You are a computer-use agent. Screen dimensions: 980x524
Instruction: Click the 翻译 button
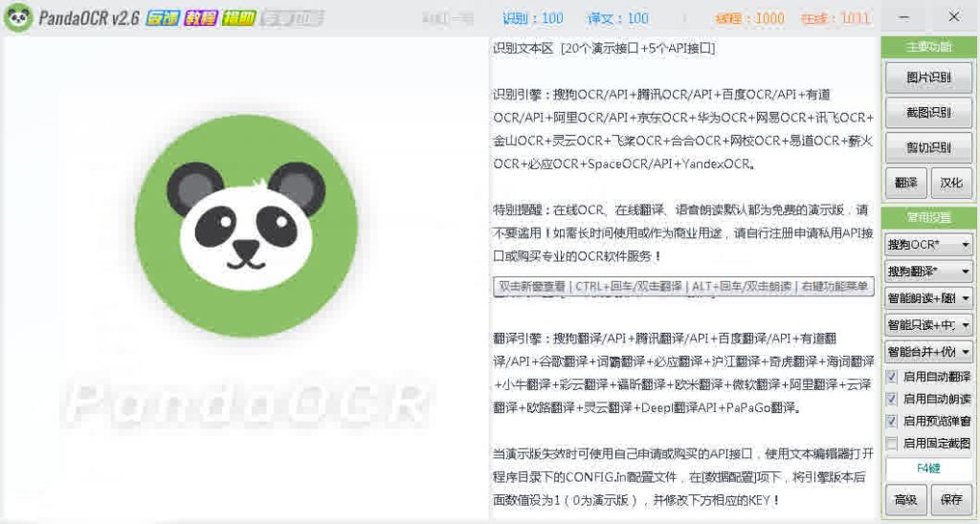pos(905,183)
